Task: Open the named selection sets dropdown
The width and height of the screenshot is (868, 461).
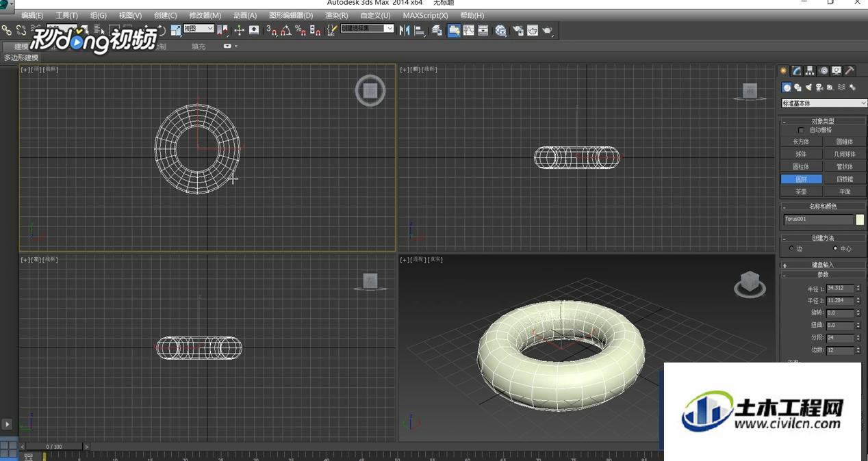Action: pos(367,29)
